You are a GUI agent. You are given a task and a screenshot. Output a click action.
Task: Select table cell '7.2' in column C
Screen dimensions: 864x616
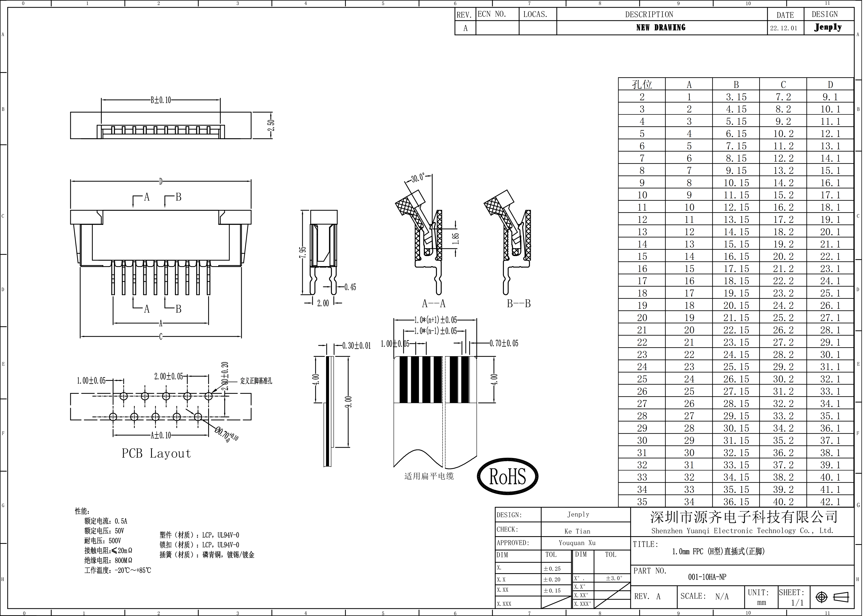coord(783,97)
